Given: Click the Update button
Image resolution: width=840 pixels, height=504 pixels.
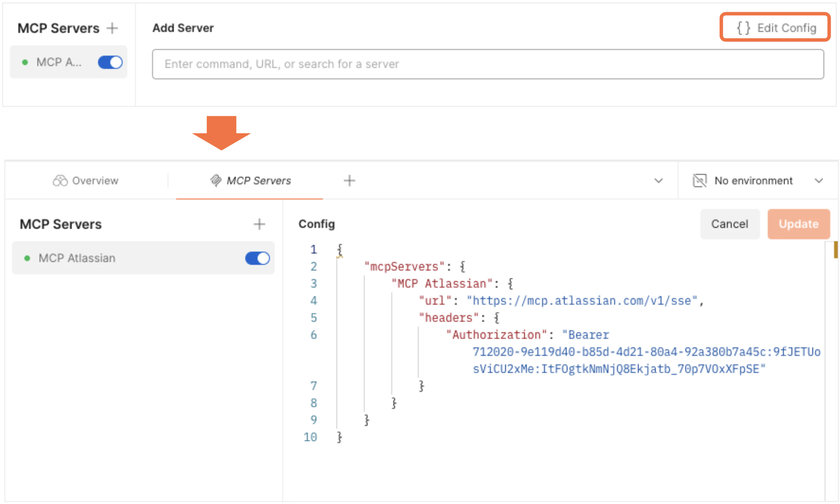Looking at the screenshot, I should [798, 224].
